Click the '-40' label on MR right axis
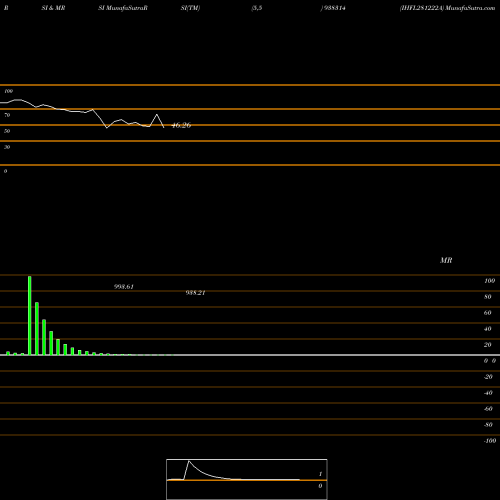Screen dimensions: 500x500 [x=488, y=393]
